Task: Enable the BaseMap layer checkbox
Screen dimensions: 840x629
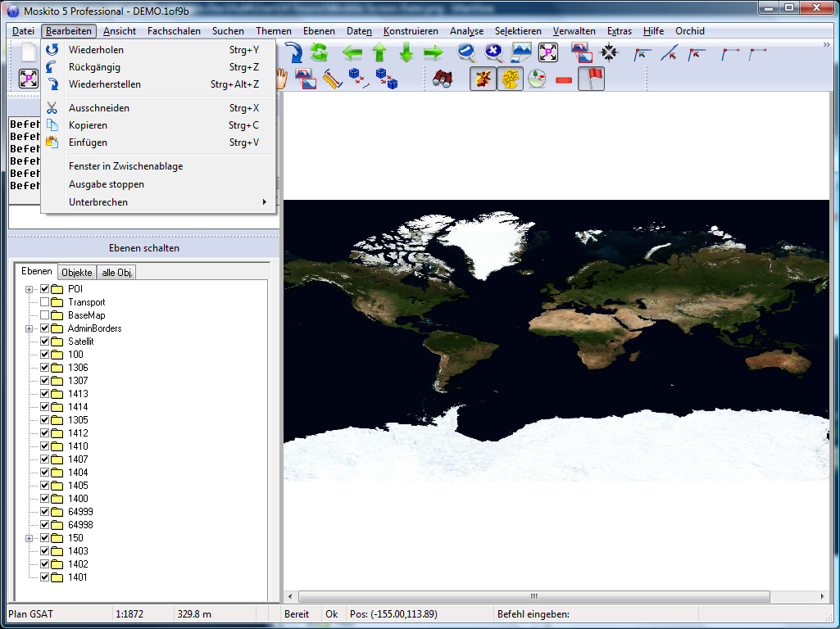Action: [x=45, y=315]
